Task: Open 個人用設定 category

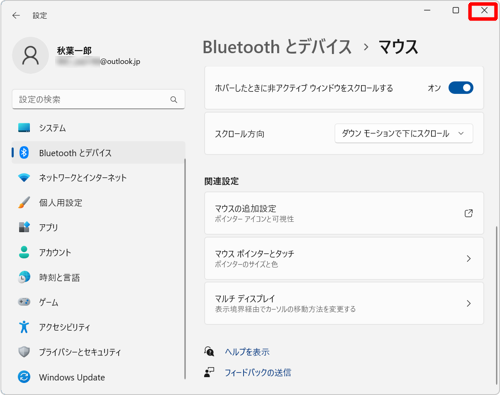Action: tap(98, 202)
